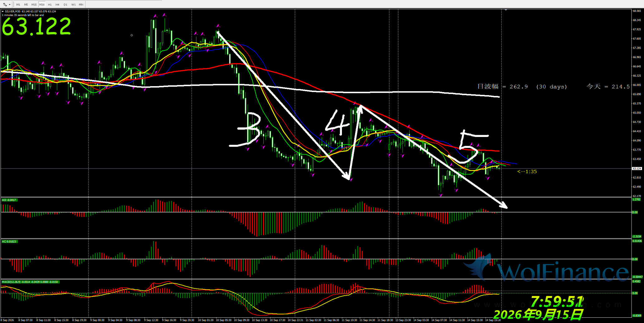Change to the D1 daily timeframe
This screenshot has width=644, height=323.
pyautogui.click(x=65, y=5)
